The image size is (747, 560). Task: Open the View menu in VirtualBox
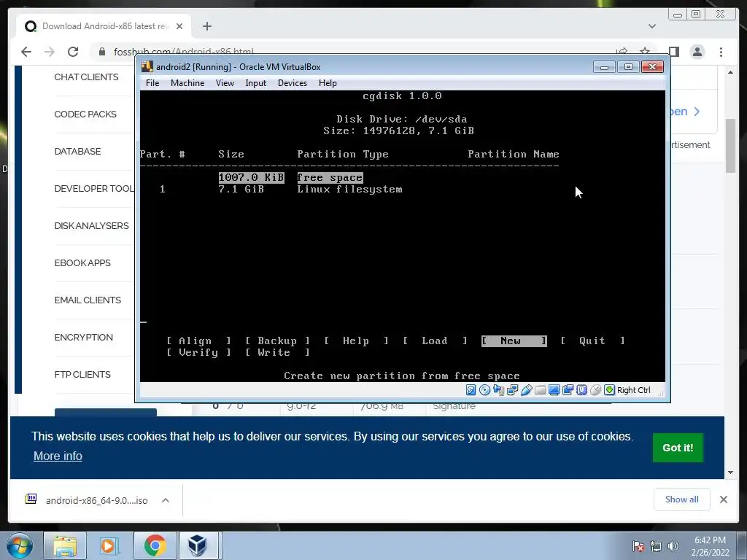pos(225,83)
